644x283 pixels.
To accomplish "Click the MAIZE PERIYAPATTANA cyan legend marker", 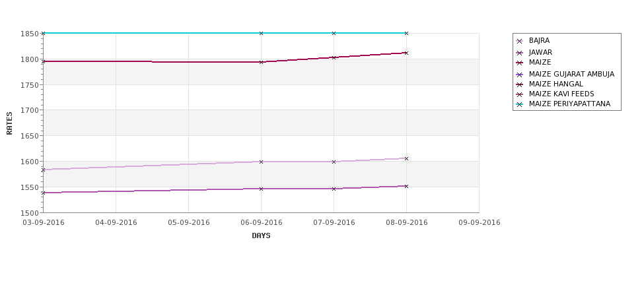I will 520,105.
